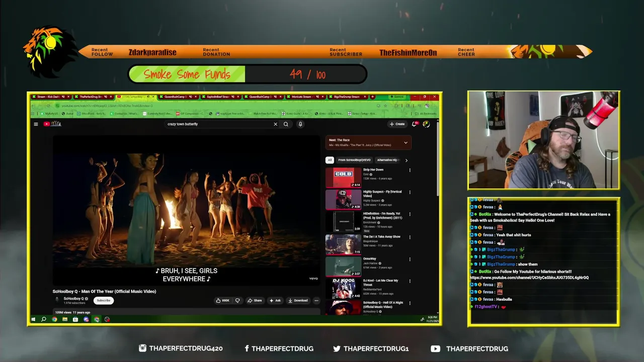
Task: Click the 109M views 11 years ago text
Action: (71, 313)
